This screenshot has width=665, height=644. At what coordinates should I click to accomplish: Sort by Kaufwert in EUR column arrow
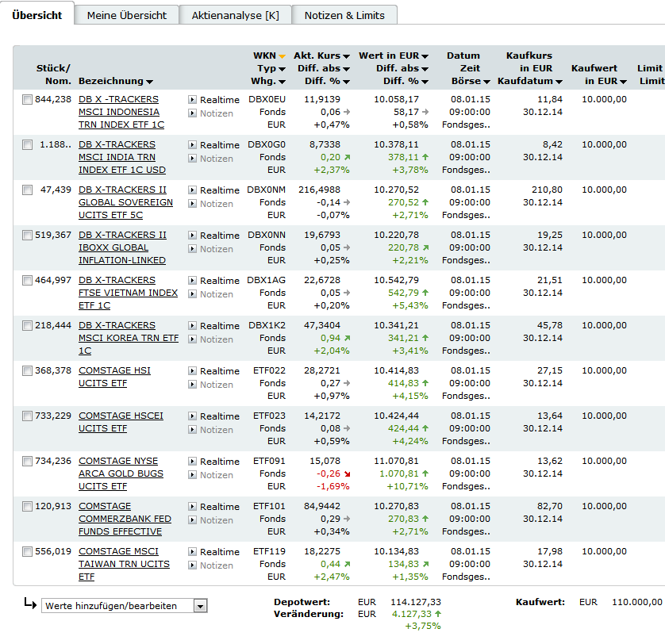[x=623, y=82]
